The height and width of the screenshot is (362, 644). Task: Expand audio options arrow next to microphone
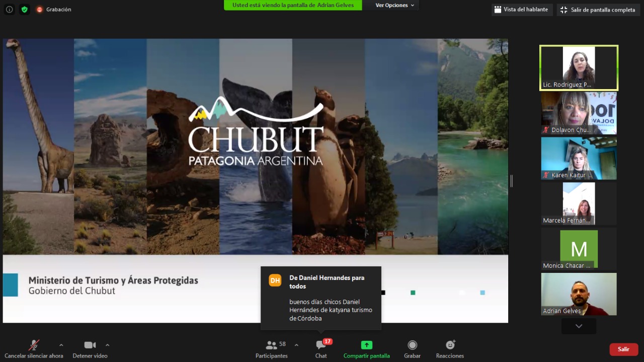pyautogui.click(x=61, y=345)
